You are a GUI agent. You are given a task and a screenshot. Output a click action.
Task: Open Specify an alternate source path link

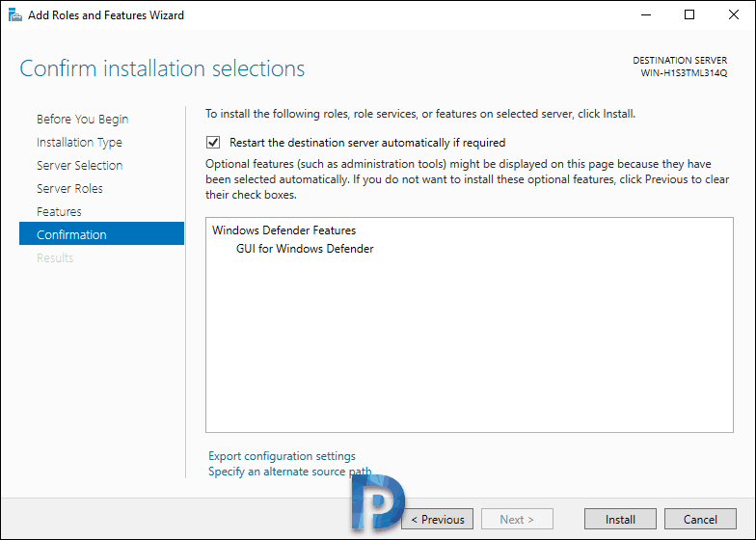coord(289,472)
